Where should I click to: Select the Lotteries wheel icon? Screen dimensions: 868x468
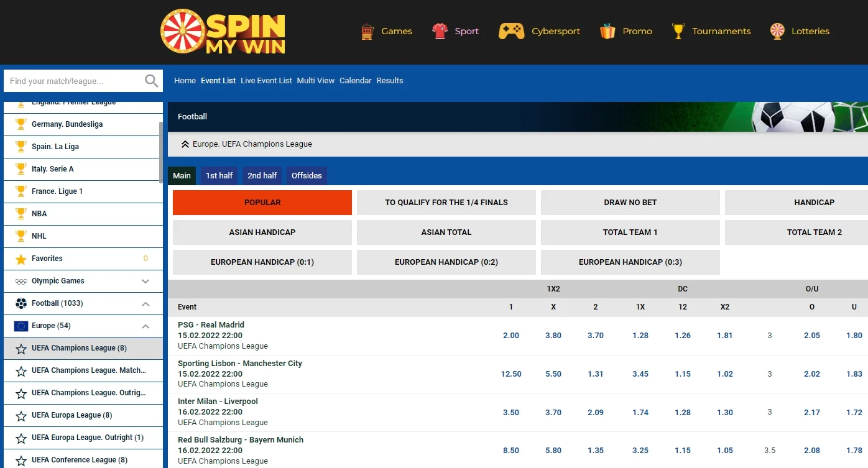[x=777, y=30]
